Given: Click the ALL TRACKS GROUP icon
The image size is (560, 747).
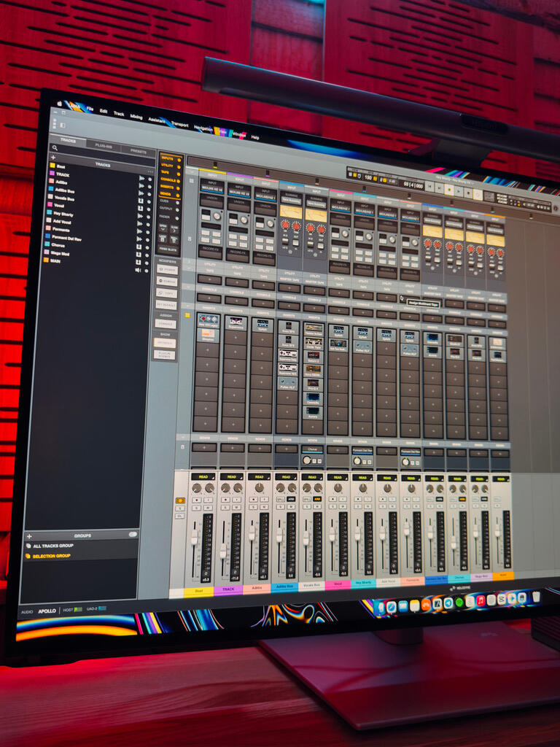Looking at the screenshot, I should click(x=28, y=546).
